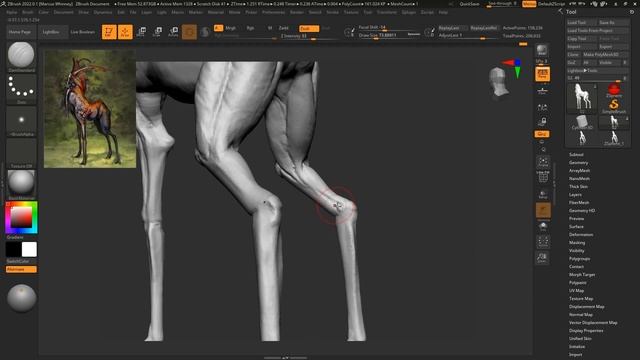Image resolution: width=640 pixels, height=360 pixels.
Task: Open the Brush menu
Action: (28, 12)
